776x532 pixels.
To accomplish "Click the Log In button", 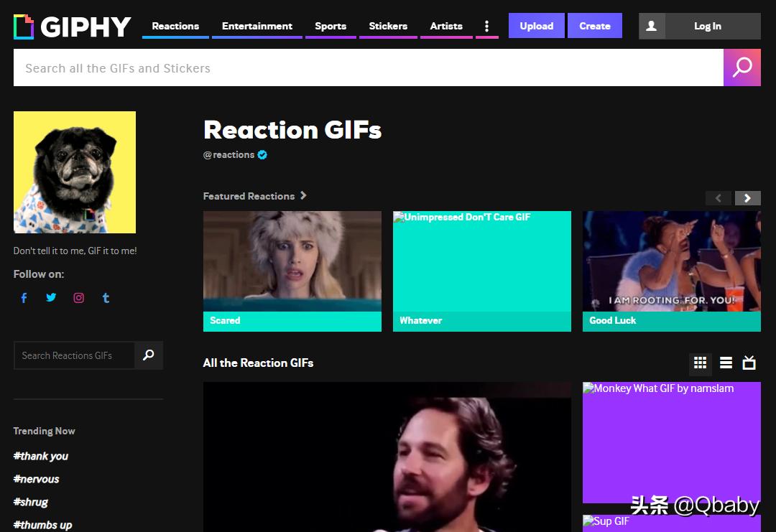I will [x=708, y=26].
